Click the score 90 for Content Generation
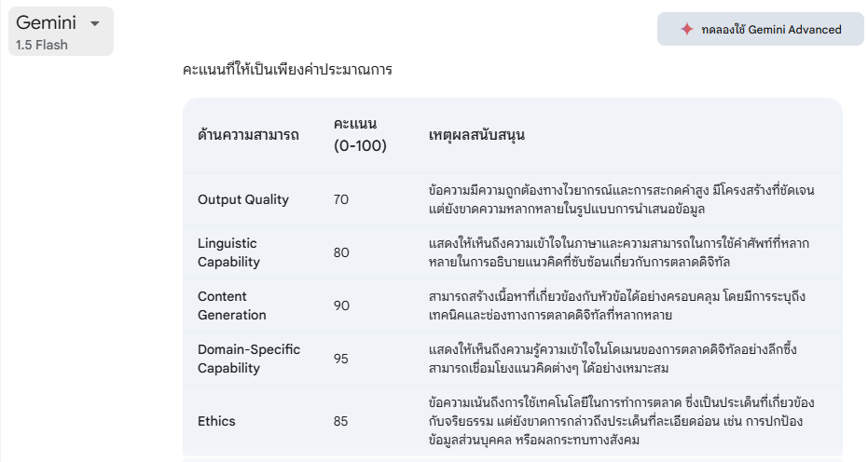The width and height of the screenshot is (868, 462). [x=340, y=306]
